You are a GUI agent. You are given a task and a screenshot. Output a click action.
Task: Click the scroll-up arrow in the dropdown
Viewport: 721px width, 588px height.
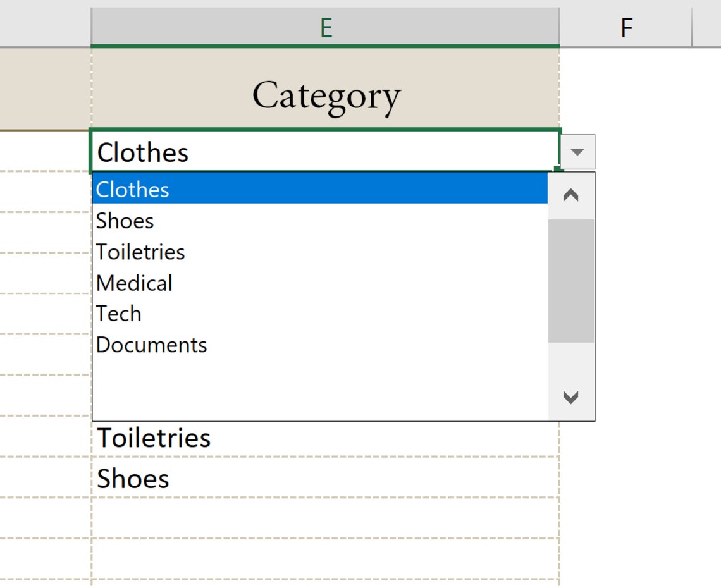(x=570, y=195)
